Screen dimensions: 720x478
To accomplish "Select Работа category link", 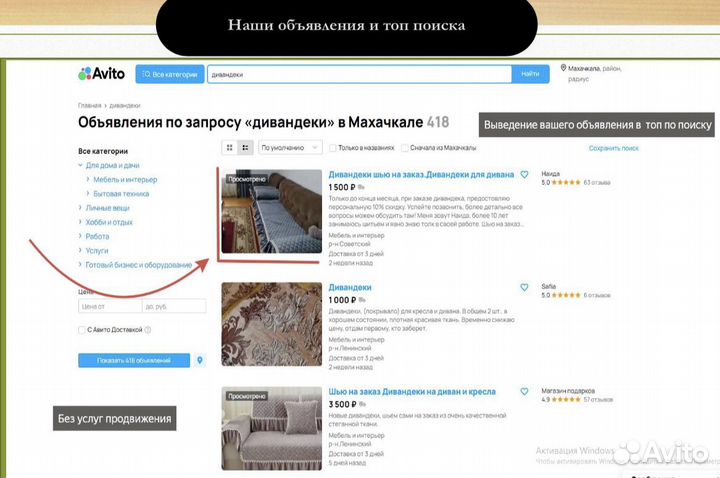I will (x=97, y=236).
